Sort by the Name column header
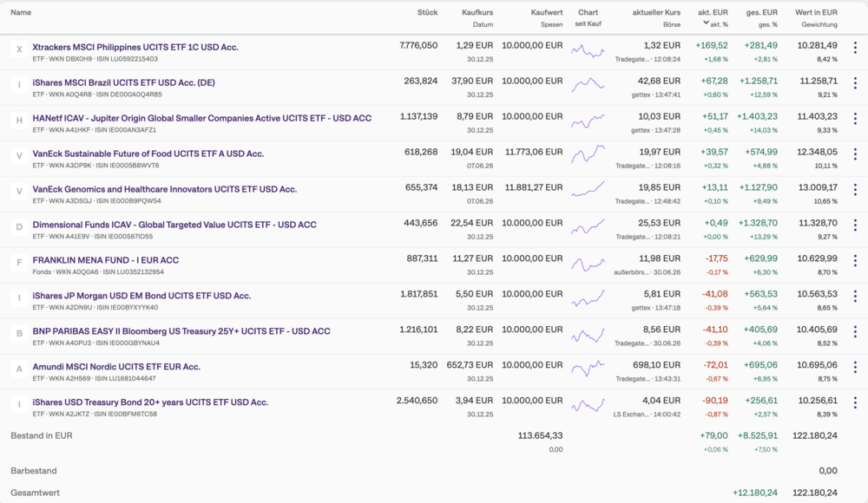Viewport: 868px width, 503px height. [x=21, y=12]
